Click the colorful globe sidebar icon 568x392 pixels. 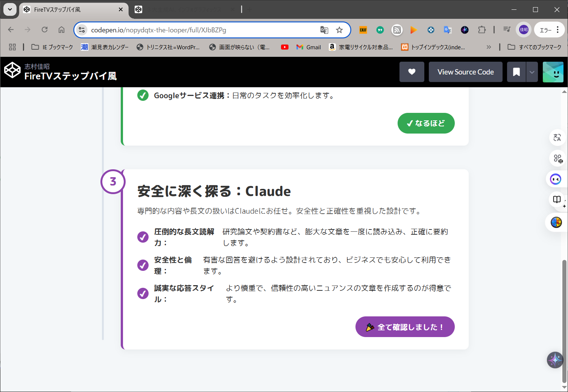point(556,222)
